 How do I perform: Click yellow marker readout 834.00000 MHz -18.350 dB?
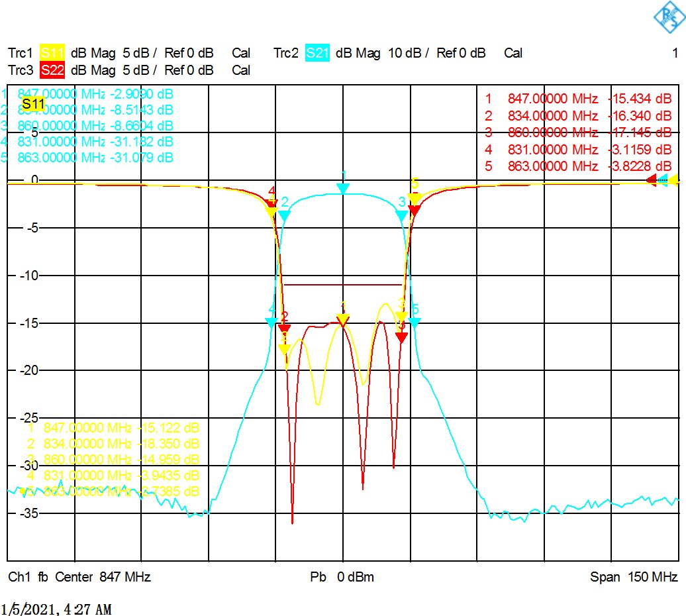113,444
